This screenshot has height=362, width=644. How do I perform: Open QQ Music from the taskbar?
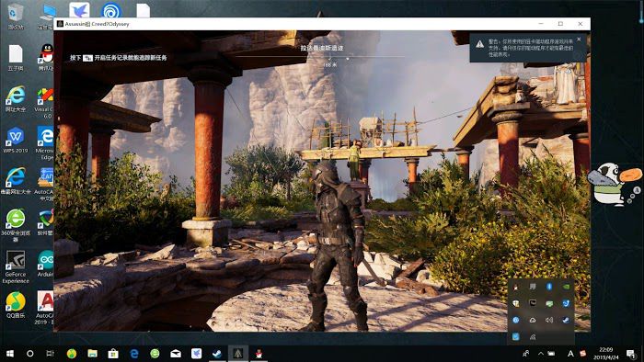[72, 354]
